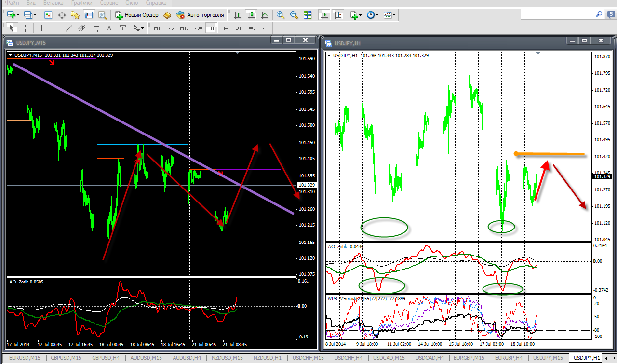Click the triangle beside USDJPY,H1 chart label

pos(329,56)
